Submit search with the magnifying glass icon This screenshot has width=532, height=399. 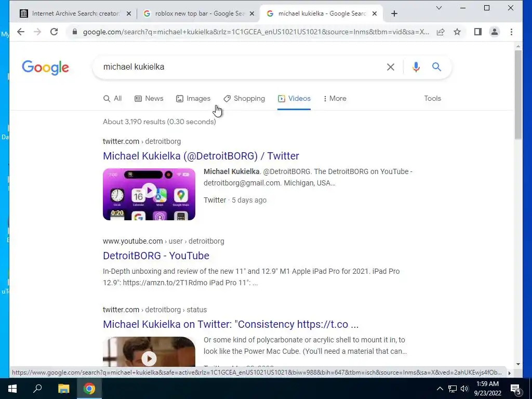[436, 67]
